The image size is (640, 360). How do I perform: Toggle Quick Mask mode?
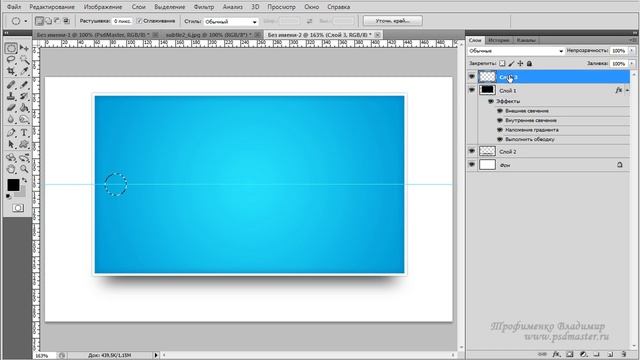pyautogui.click(x=18, y=208)
